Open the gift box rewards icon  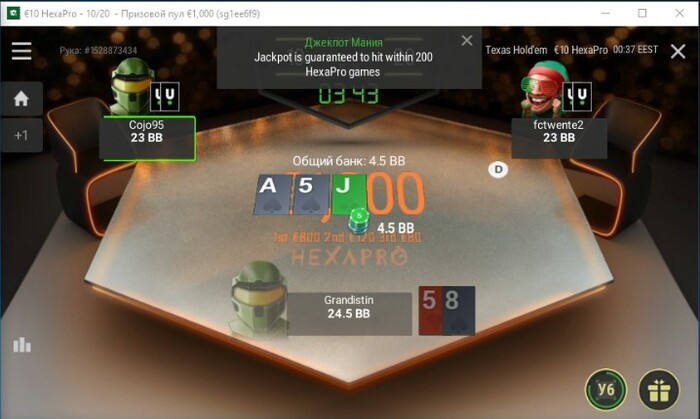659,390
